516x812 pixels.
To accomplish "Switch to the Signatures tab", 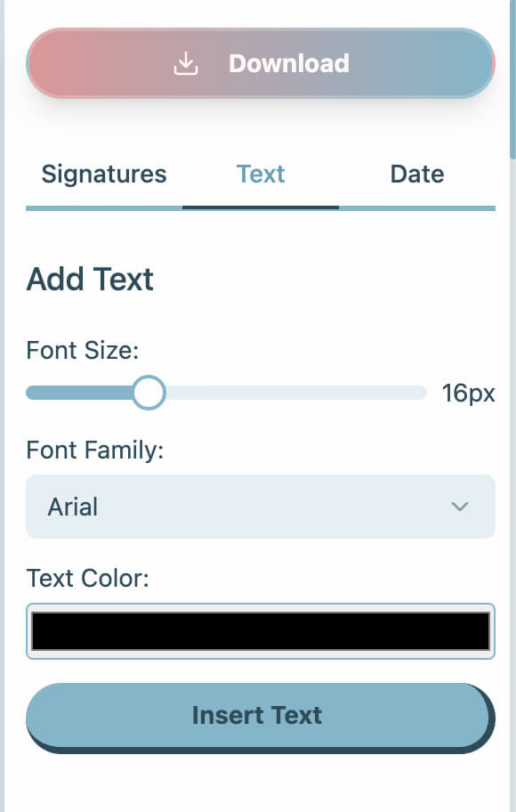I will (x=103, y=174).
